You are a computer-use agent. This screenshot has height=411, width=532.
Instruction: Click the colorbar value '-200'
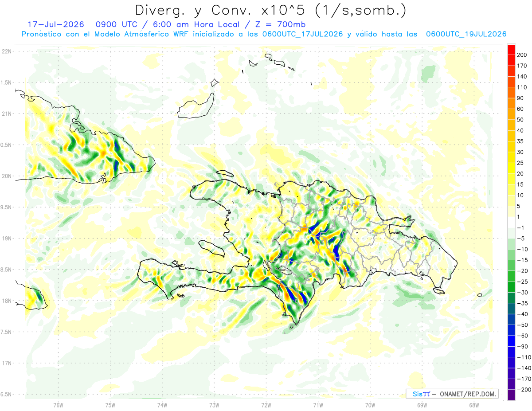click(x=524, y=389)
